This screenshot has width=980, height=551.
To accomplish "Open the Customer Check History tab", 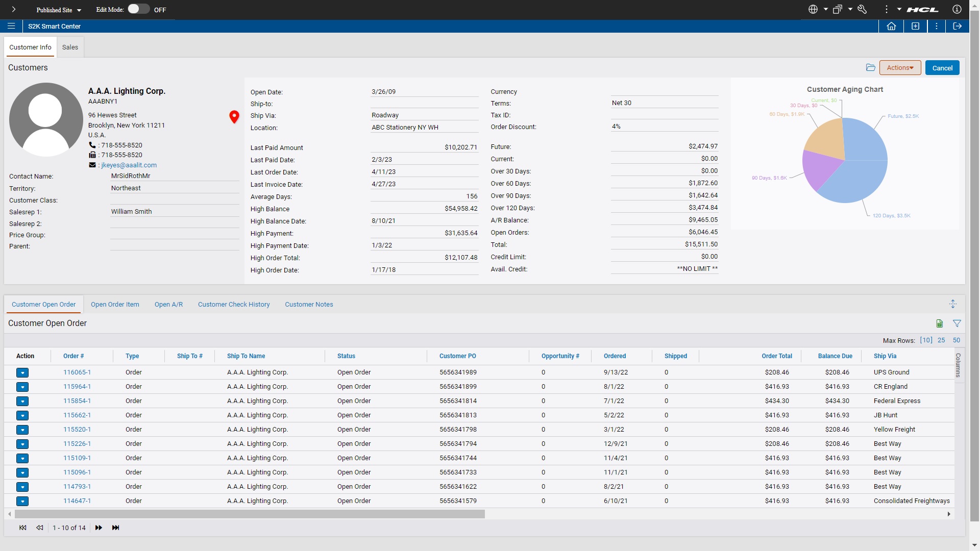I will coord(234,305).
